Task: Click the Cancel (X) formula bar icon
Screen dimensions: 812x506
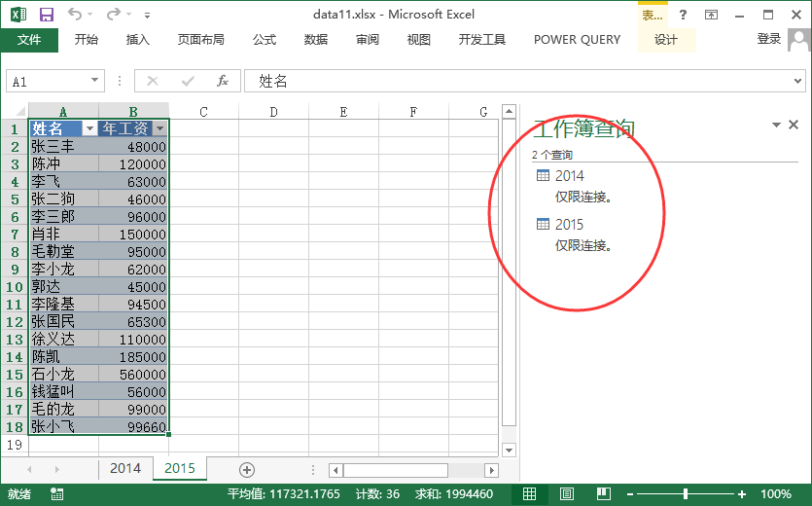Action: tap(153, 81)
